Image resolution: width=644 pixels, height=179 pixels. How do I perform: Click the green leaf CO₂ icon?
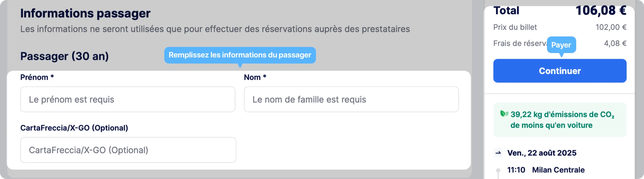[504, 114]
